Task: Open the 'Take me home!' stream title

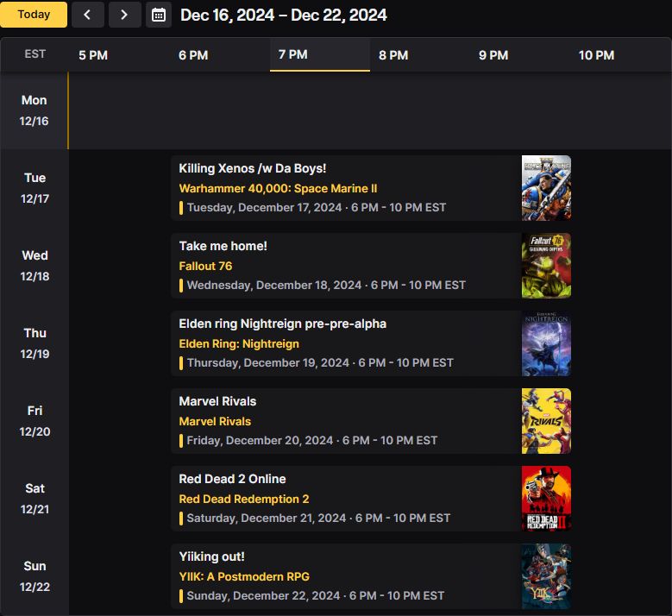Action: point(223,246)
